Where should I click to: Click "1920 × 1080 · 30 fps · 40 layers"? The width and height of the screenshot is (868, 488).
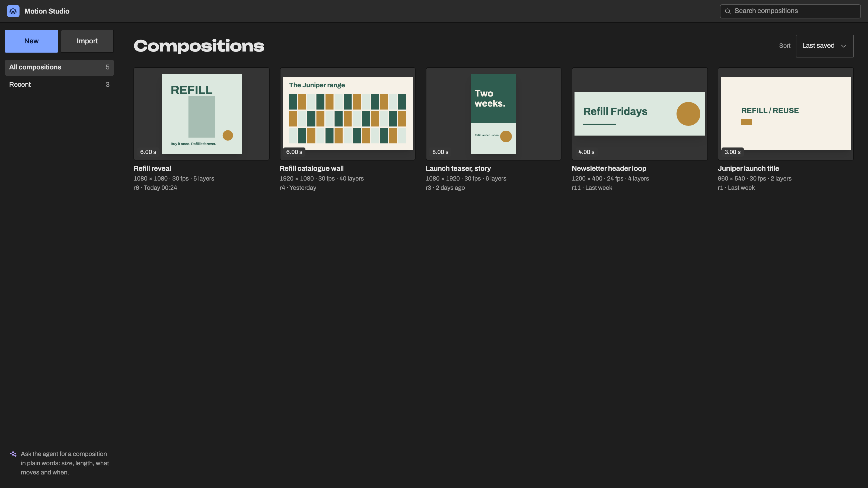click(x=322, y=178)
